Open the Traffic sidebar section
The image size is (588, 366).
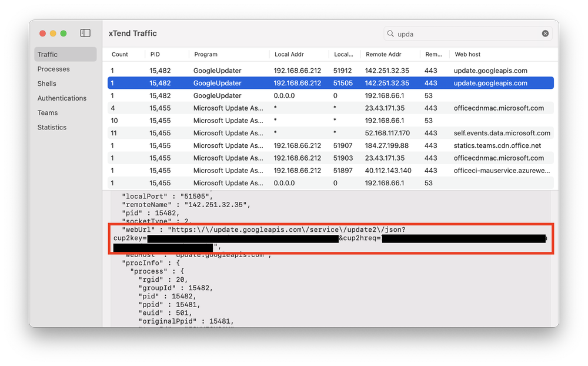coord(65,55)
